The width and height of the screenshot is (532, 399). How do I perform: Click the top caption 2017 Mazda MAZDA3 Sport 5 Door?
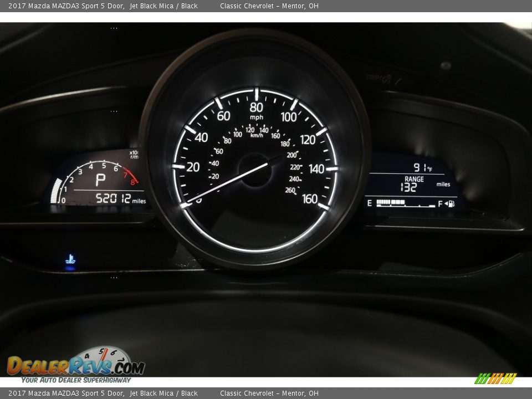[x=66, y=6]
